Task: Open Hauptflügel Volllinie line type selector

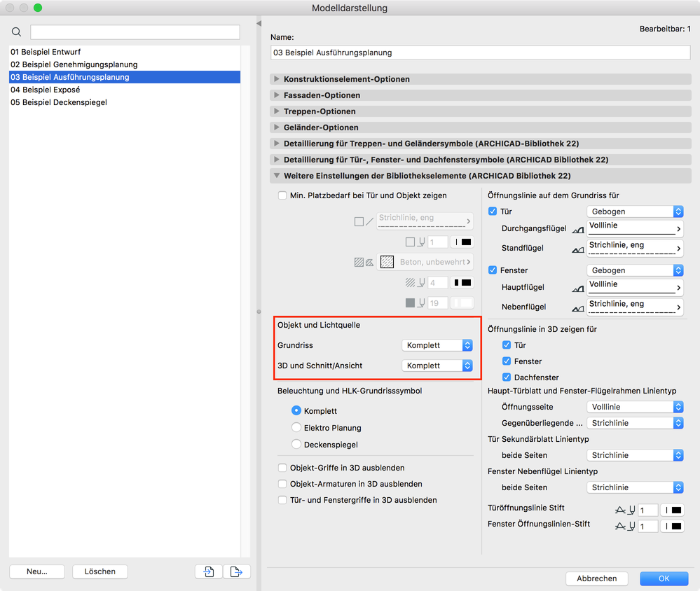Action: point(635,287)
